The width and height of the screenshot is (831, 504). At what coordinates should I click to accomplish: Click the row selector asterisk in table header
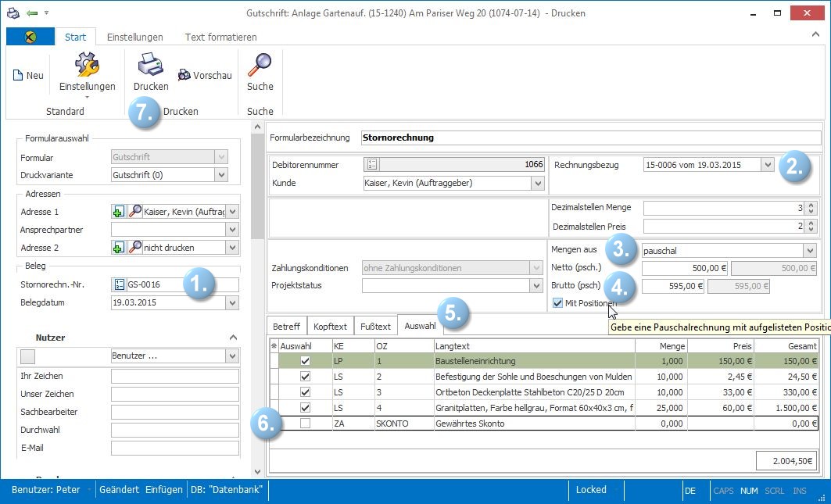point(274,346)
